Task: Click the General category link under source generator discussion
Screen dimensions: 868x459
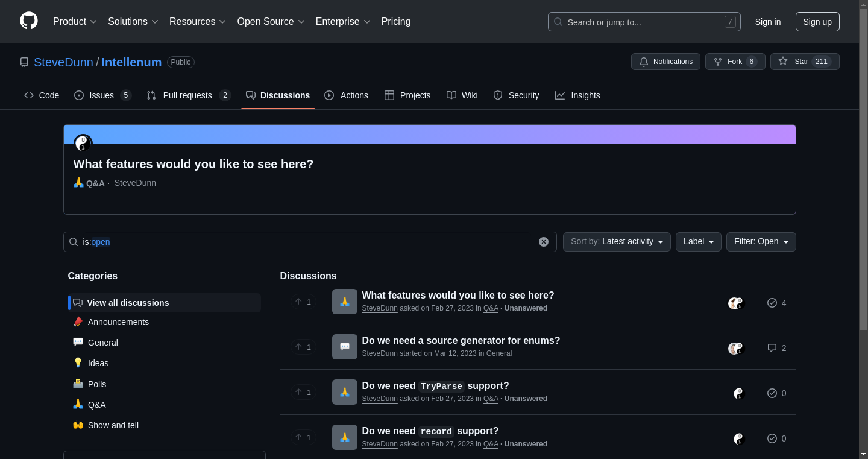Action: [x=499, y=353]
